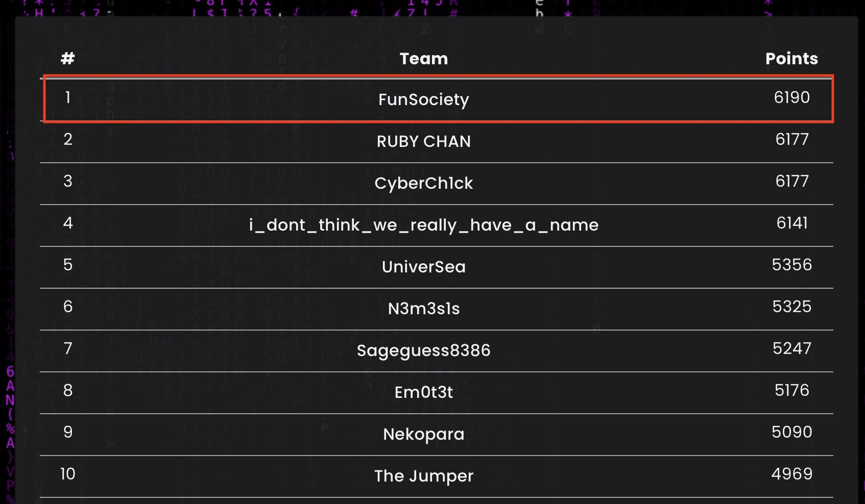Click the Team column header
The height and width of the screenshot is (504, 865).
pos(423,59)
